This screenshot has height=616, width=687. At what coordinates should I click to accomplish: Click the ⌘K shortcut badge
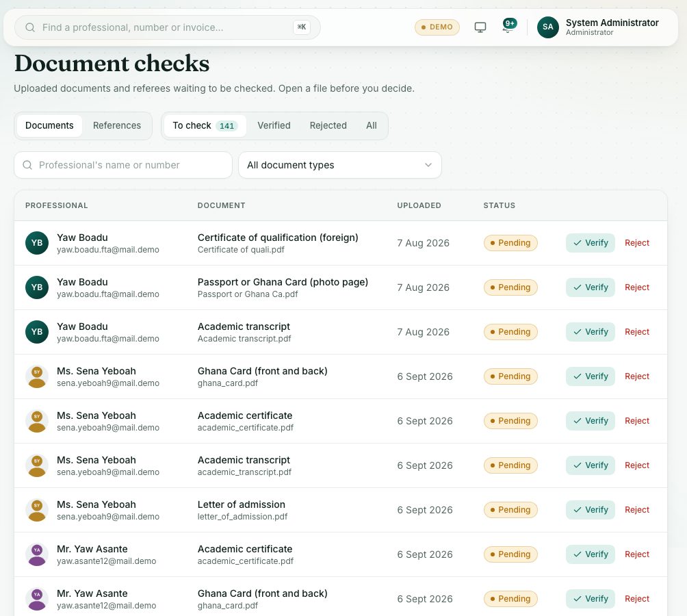point(302,27)
